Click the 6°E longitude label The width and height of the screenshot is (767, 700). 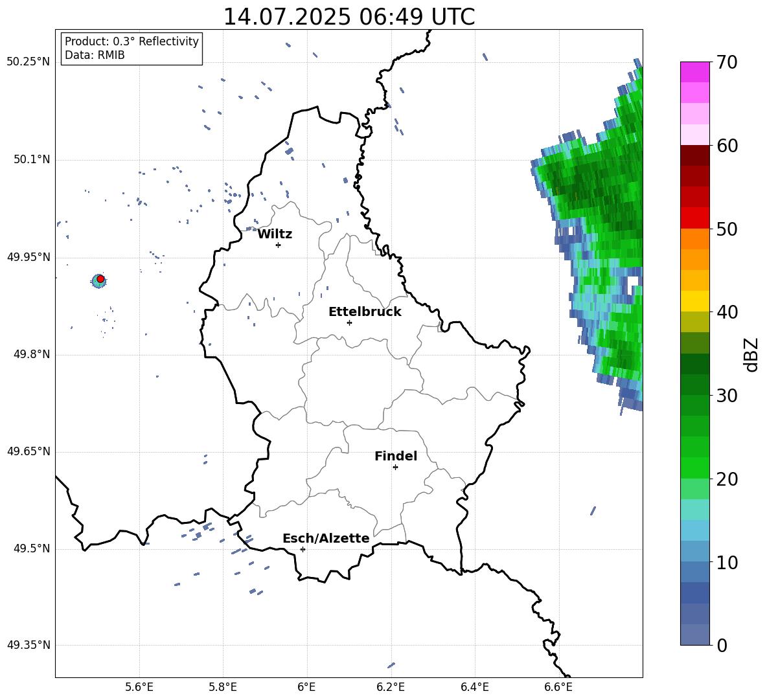[x=306, y=688]
